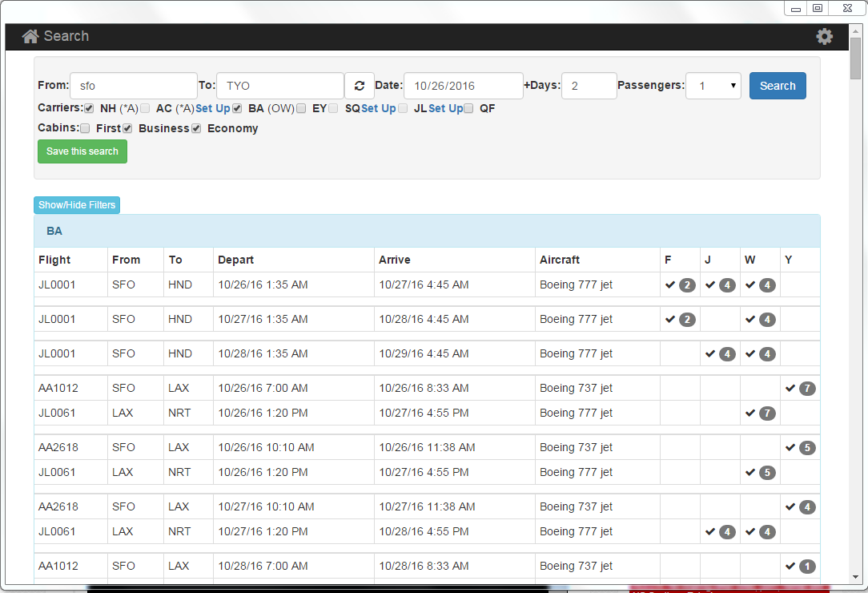Open settings via the gear icon
The height and width of the screenshot is (593, 868).
[x=824, y=36]
